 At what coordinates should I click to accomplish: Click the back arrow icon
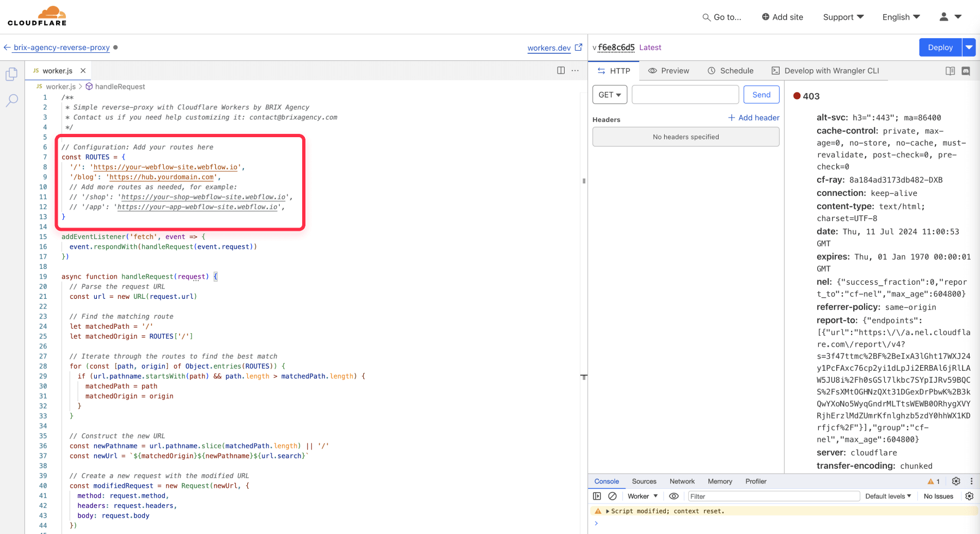[x=7, y=47]
